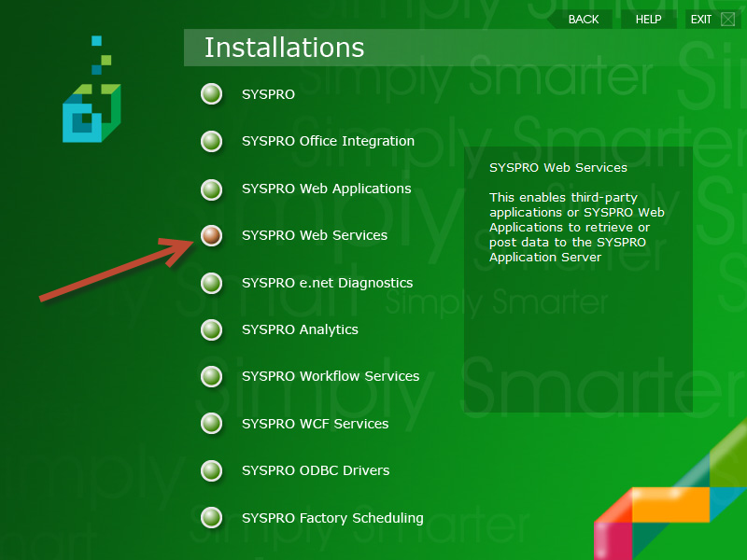
Task: Choose the SYSPRO Web Applications label
Action: click(326, 189)
